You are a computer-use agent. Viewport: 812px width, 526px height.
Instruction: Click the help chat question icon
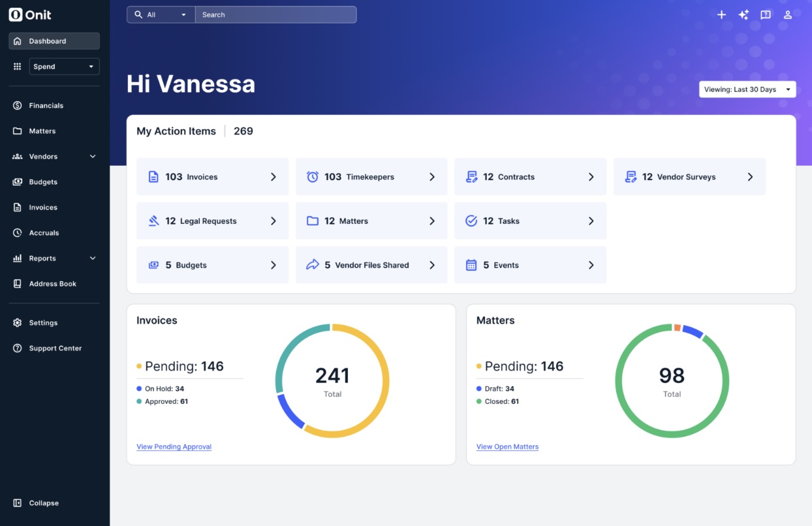click(x=766, y=15)
